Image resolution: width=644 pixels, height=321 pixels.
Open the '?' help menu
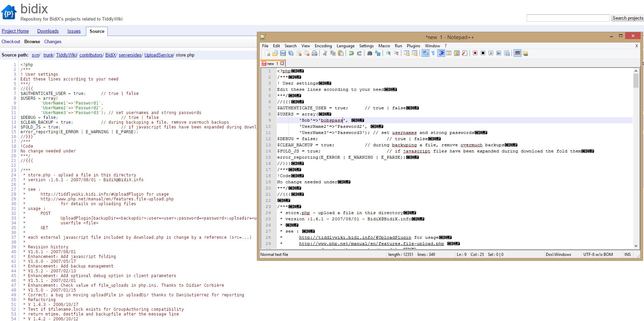446,46
